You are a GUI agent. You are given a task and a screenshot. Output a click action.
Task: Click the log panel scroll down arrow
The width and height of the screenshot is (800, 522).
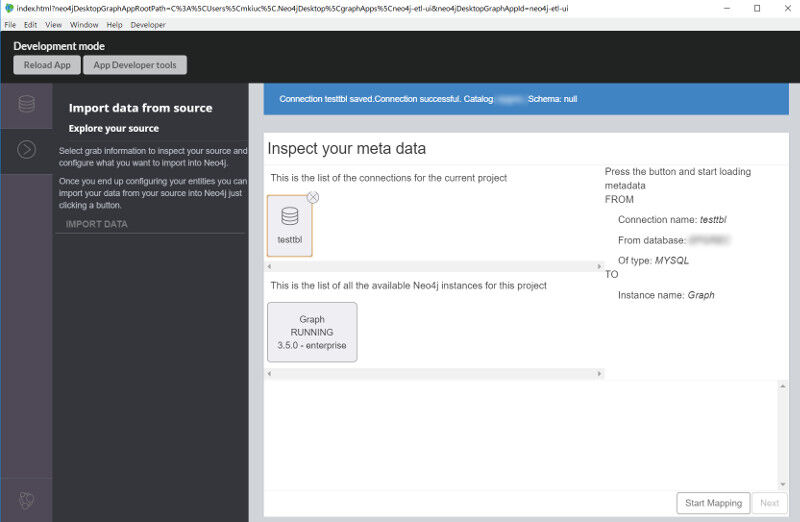click(783, 484)
